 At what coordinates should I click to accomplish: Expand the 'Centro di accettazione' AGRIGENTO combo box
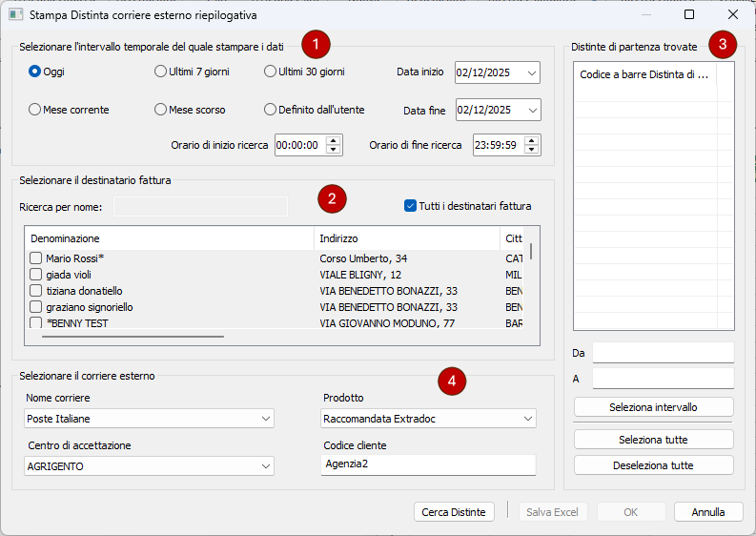265,466
